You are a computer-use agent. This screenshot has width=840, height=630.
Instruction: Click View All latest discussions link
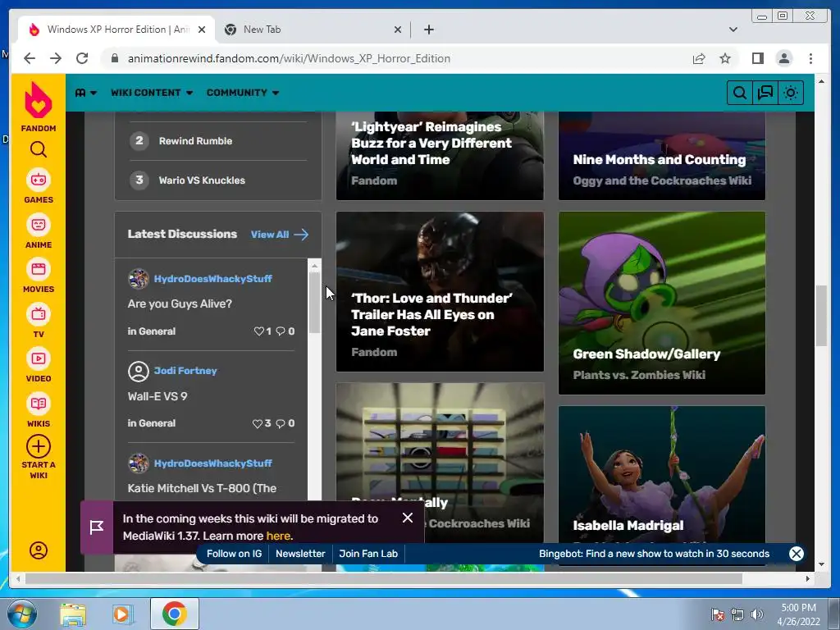tap(280, 235)
